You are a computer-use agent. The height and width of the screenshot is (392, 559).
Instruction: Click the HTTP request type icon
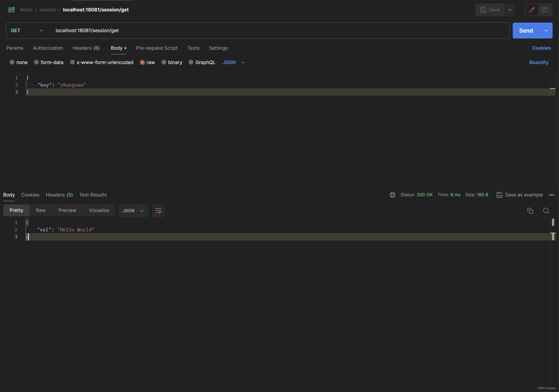click(x=11, y=10)
